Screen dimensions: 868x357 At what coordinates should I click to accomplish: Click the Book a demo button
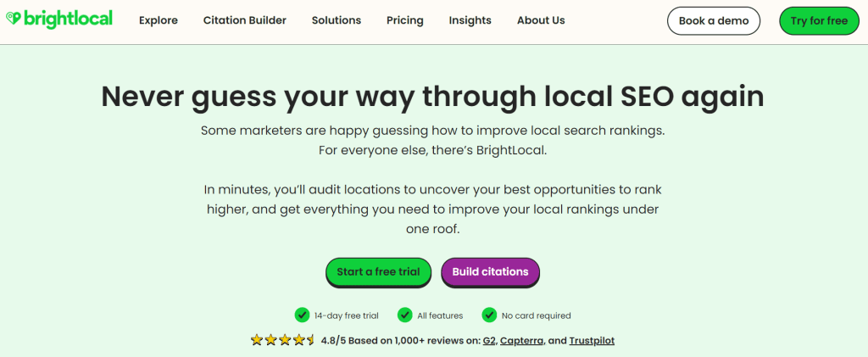coord(714,21)
